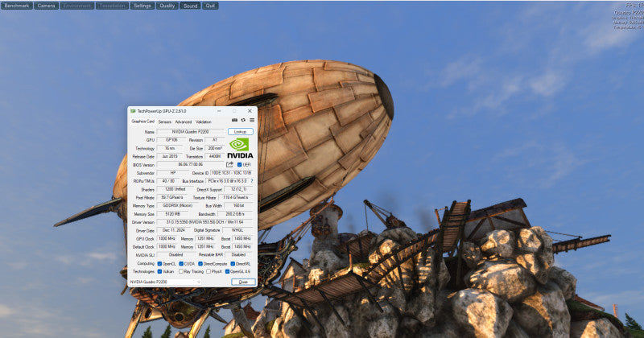Click the Driver Version value field
Viewport: 644px width, 338px height.
pos(204,222)
